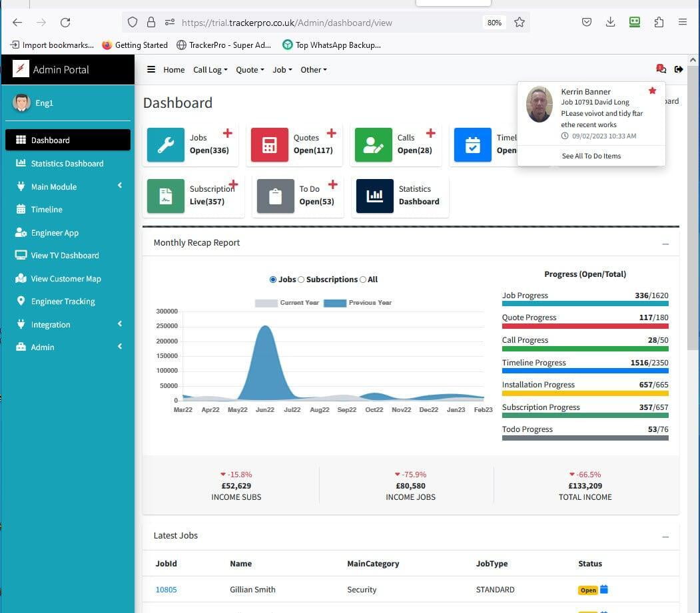The image size is (700, 613).
Task: Select the Subscriptions radio button
Action: (301, 280)
